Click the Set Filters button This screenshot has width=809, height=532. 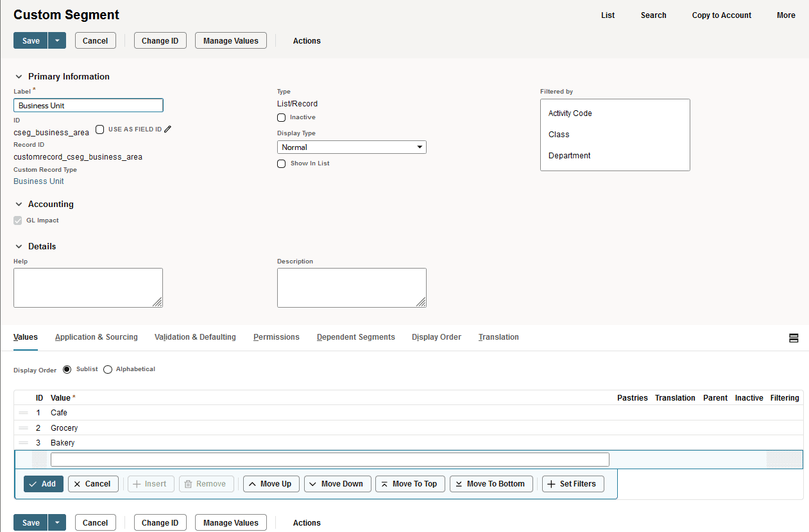pos(573,484)
